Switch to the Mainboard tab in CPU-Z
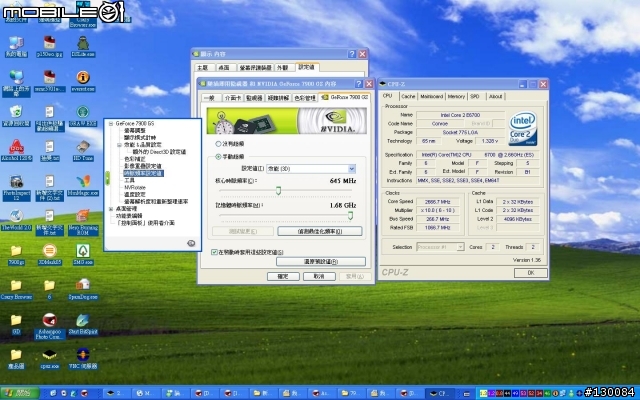The width and height of the screenshot is (640, 400). [x=431, y=96]
